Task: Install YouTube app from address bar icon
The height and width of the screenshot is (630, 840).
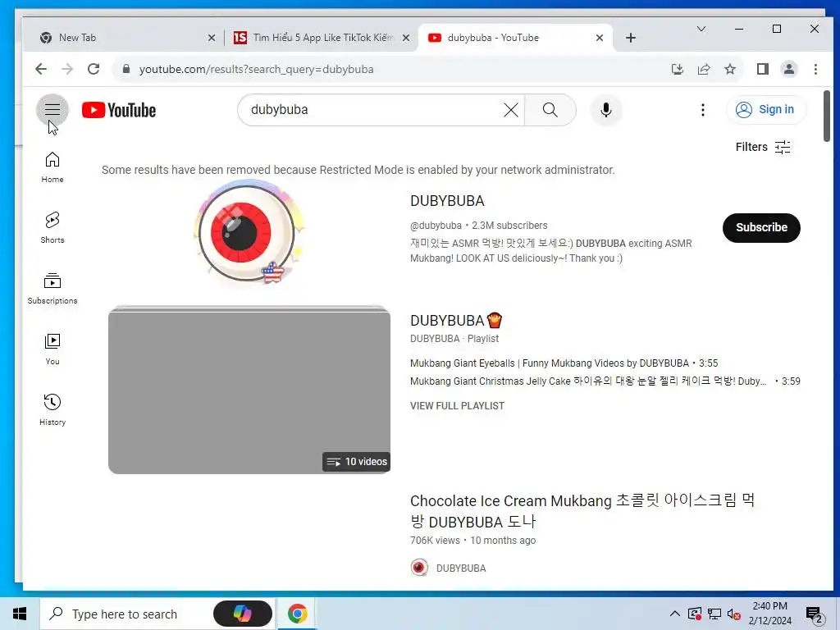Action: 677,69
